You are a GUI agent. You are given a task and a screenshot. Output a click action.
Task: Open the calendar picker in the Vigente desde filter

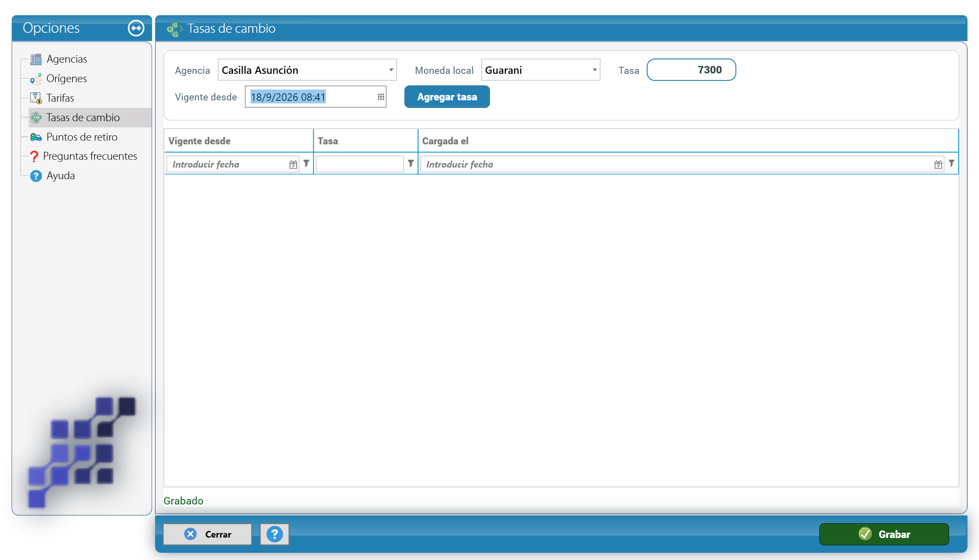pos(293,164)
